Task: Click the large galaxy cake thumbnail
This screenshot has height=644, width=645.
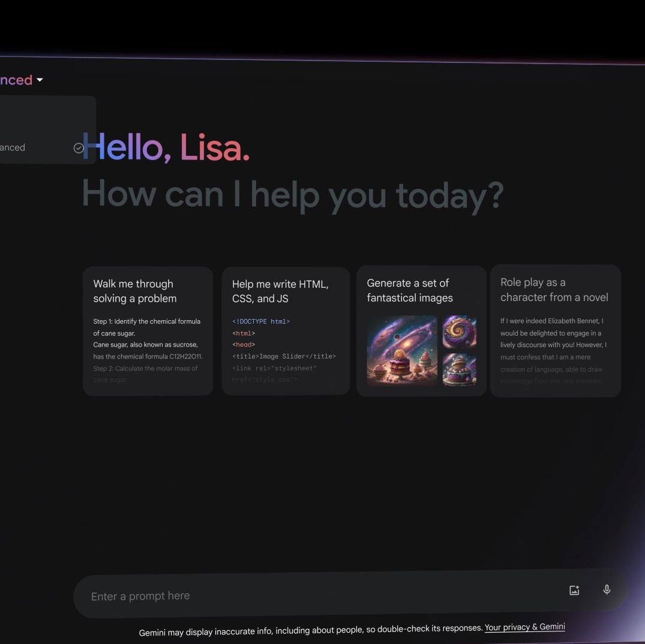Action: 402,351
